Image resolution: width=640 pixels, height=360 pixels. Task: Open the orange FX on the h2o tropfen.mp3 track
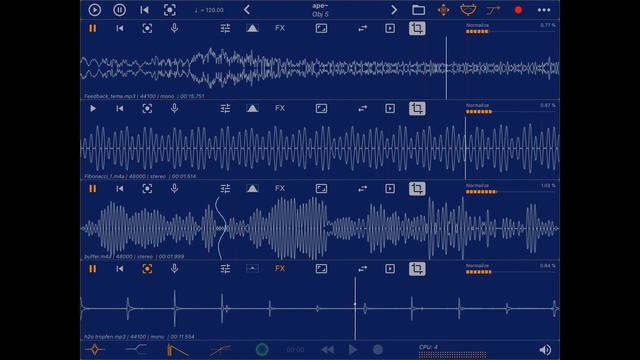click(x=280, y=268)
